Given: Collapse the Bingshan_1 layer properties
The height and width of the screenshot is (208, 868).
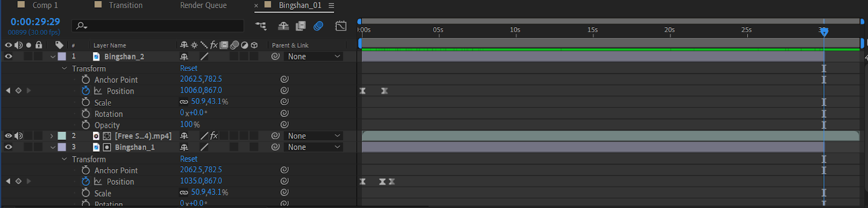Looking at the screenshot, I should [53, 147].
